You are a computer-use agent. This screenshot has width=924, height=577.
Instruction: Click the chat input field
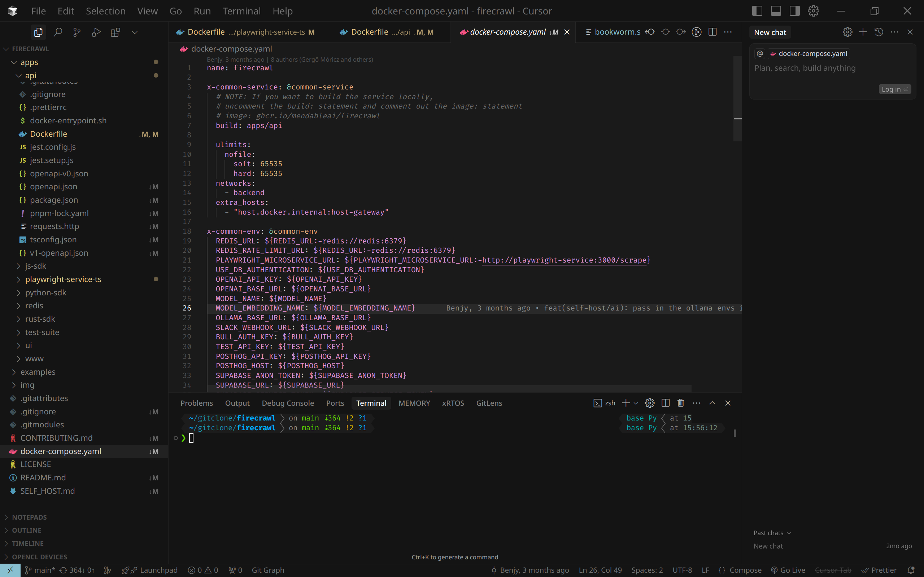coord(805,68)
